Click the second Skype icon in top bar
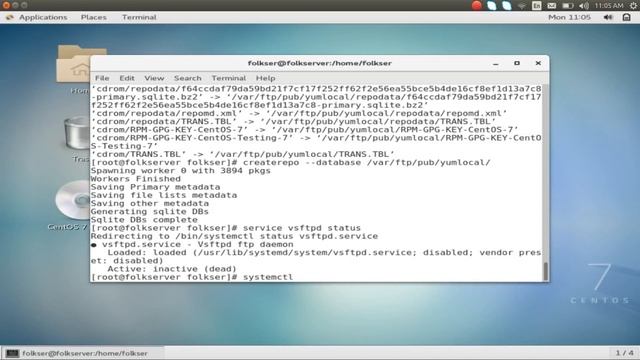This screenshot has width=640, height=360. pyautogui.click(x=507, y=5)
